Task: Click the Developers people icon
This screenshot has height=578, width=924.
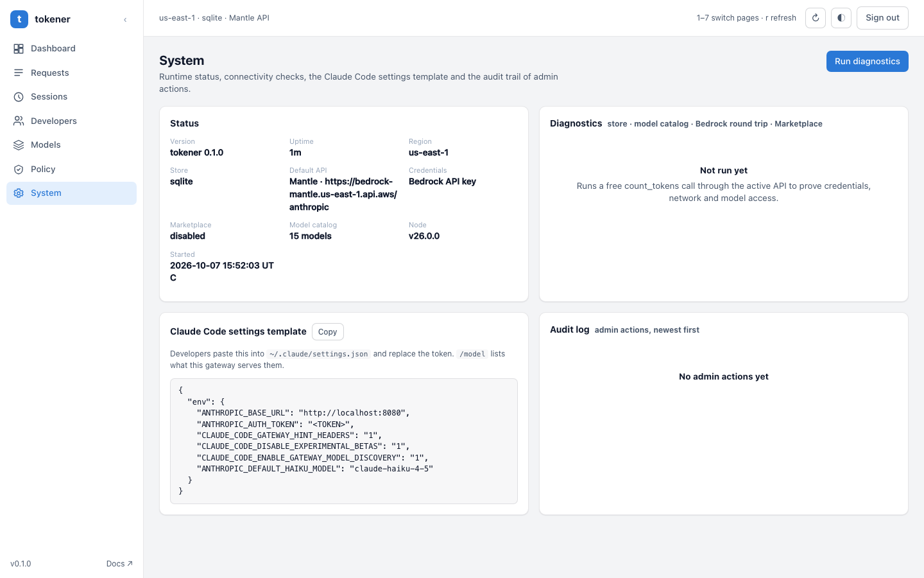Action: (x=19, y=121)
